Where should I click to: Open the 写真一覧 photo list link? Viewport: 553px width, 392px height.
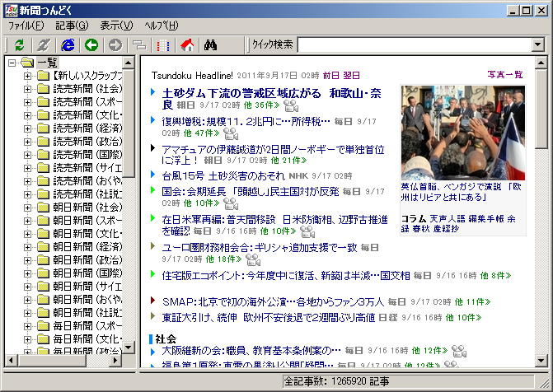[505, 74]
